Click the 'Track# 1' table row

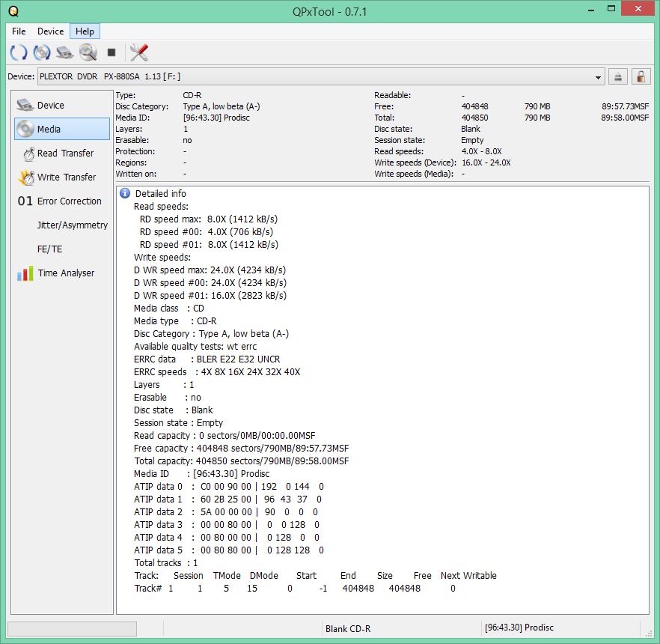(x=295, y=589)
